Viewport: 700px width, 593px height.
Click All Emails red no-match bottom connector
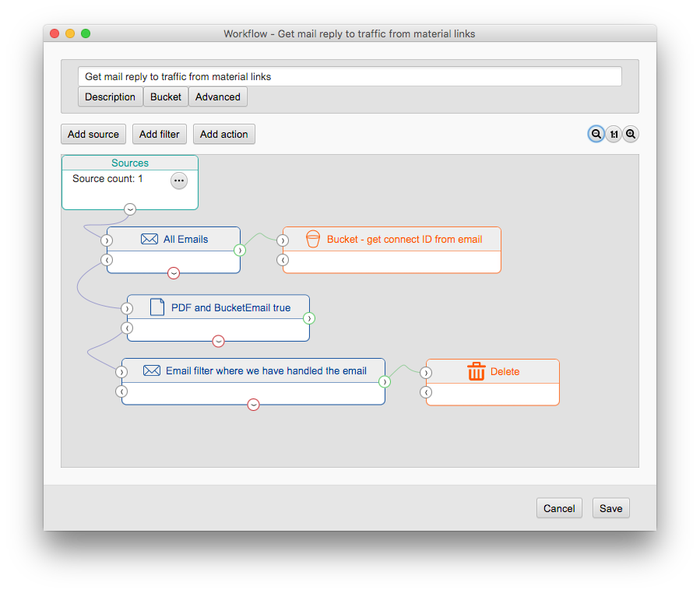click(x=174, y=273)
